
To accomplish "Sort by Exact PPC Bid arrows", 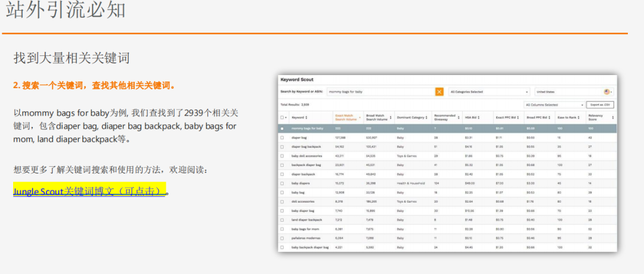I will pos(517,118).
